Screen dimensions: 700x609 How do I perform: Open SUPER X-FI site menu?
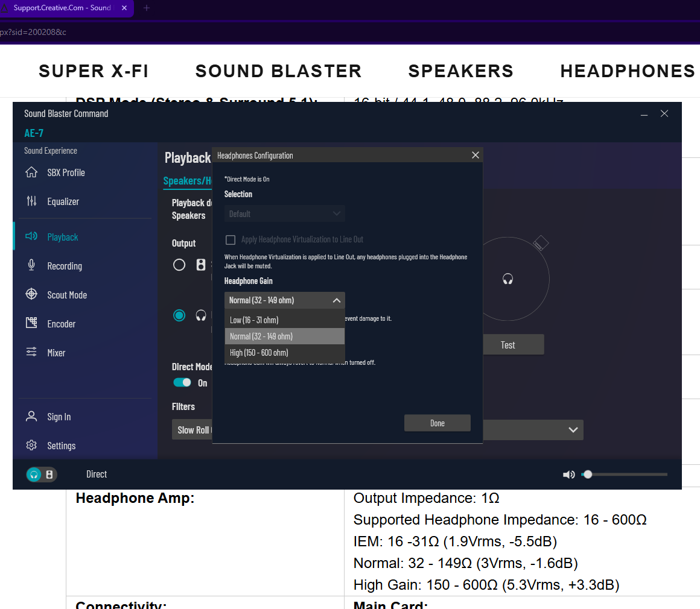pos(94,71)
